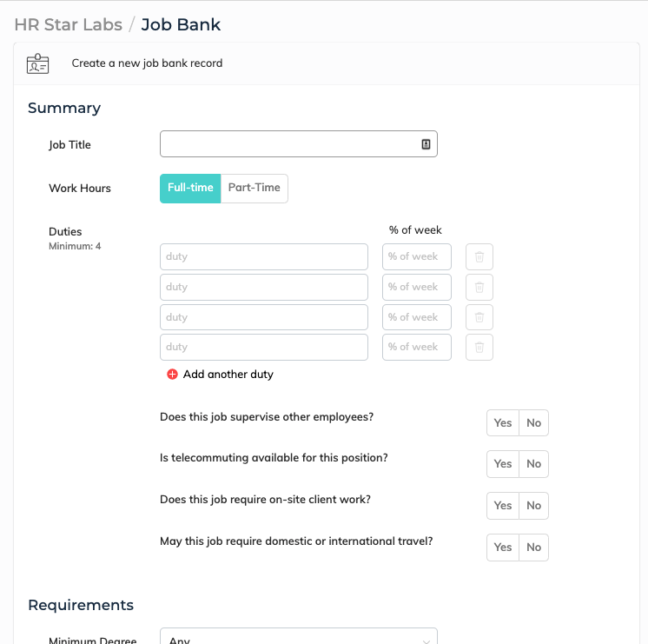Click the ID card icon in header
The image size is (648, 644).
[x=37, y=63]
